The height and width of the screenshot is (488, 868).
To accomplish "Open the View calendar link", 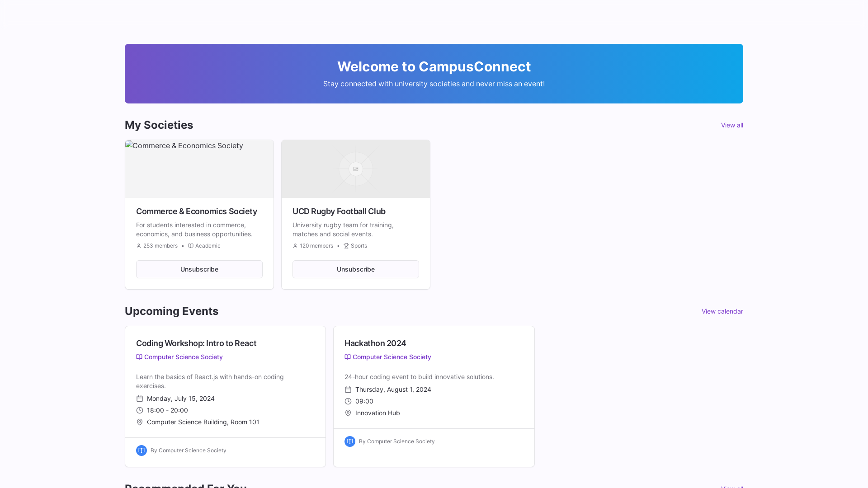I will click(x=722, y=311).
